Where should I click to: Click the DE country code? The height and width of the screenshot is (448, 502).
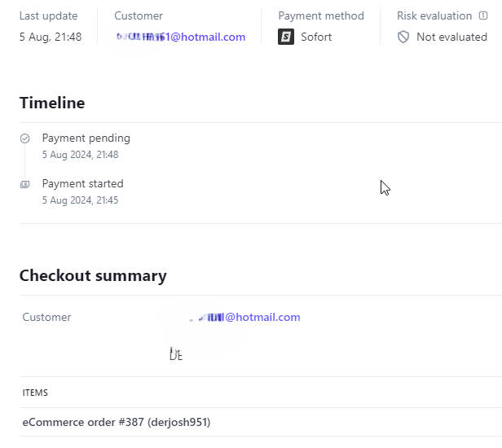176,356
